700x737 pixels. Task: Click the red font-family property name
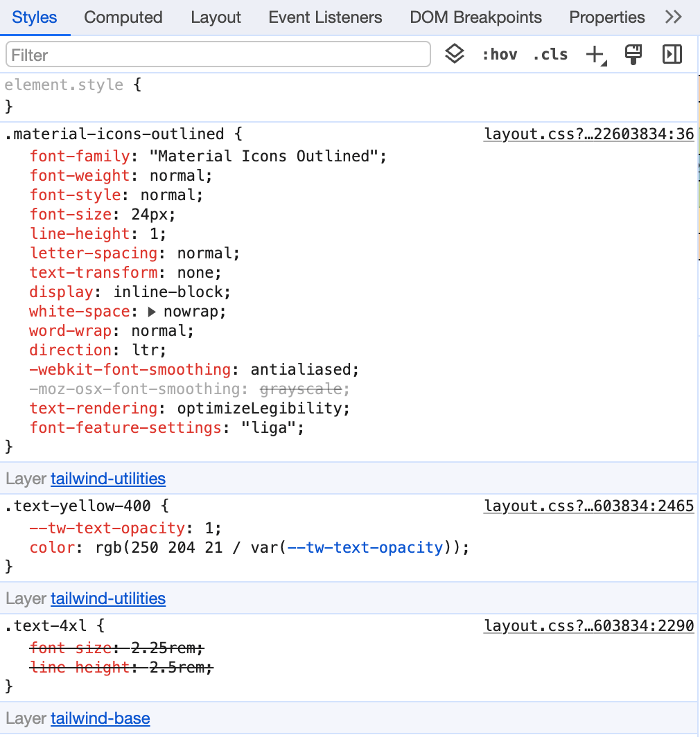[x=78, y=156]
